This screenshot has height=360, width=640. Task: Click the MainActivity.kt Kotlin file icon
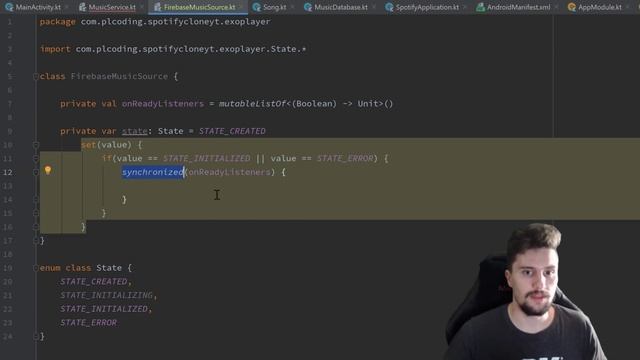point(9,7)
